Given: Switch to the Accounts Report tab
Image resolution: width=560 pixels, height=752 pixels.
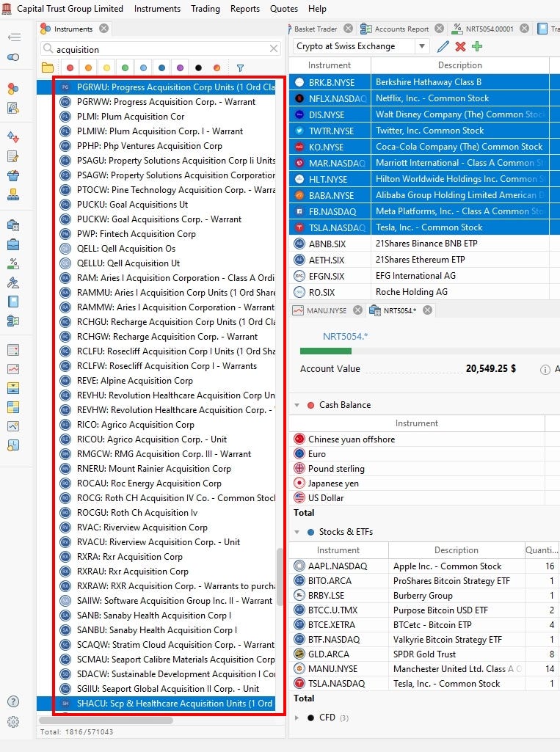Looking at the screenshot, I should pos(401,29).
